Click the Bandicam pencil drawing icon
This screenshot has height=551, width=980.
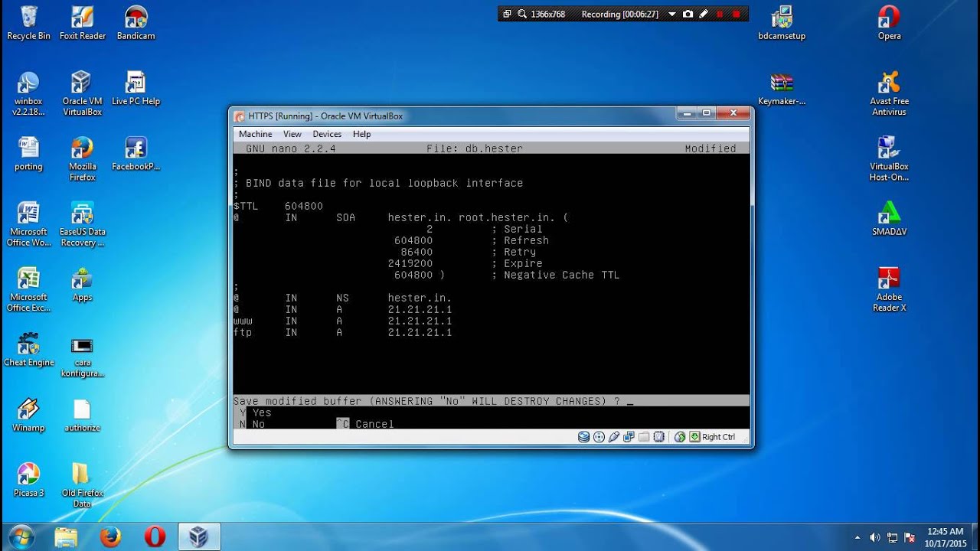click(704, 14)
